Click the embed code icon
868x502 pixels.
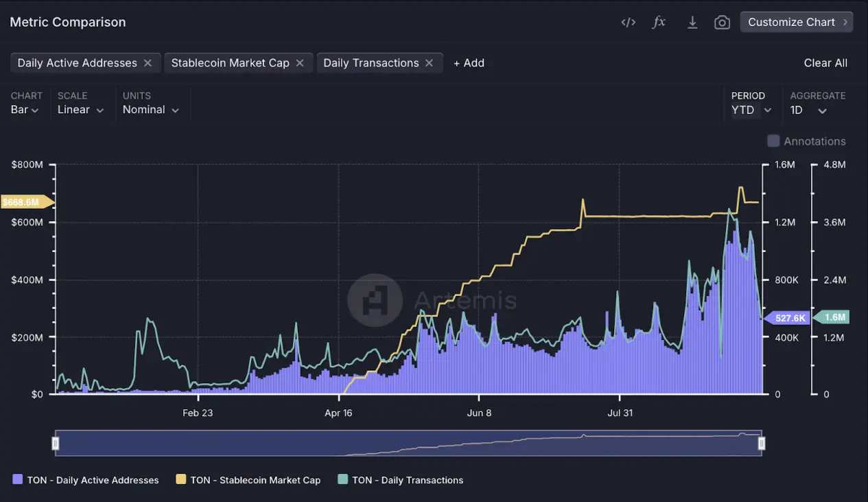pyautogui.click(x=628, y=21)
